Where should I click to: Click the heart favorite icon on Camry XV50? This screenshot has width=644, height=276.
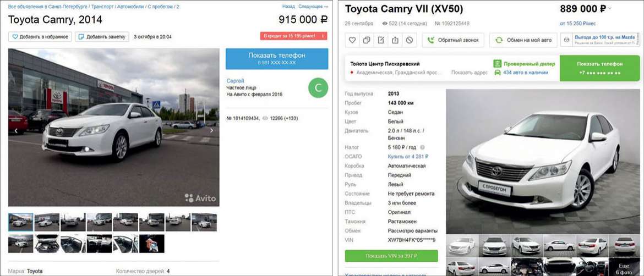352,40
